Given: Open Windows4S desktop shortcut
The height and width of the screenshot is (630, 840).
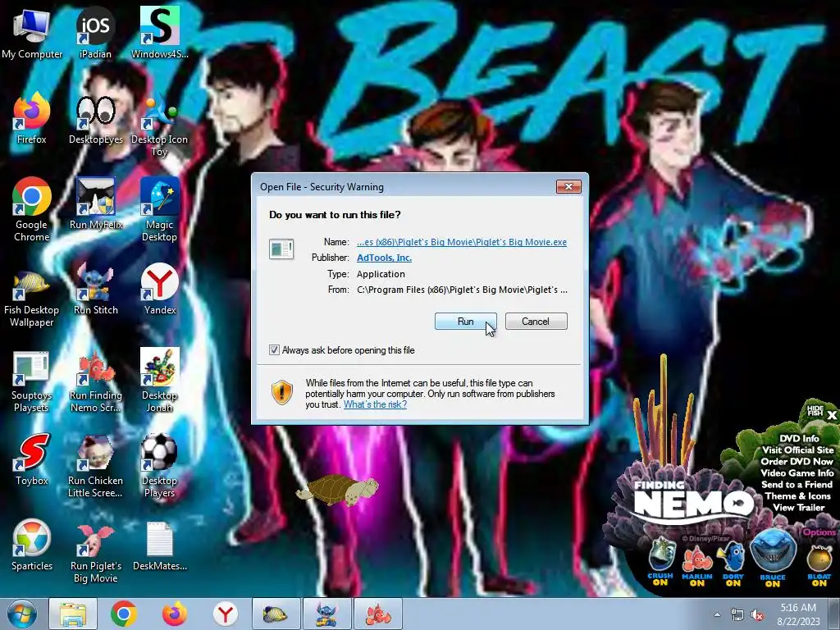Looking at the screenshot, I should point(160,32).
